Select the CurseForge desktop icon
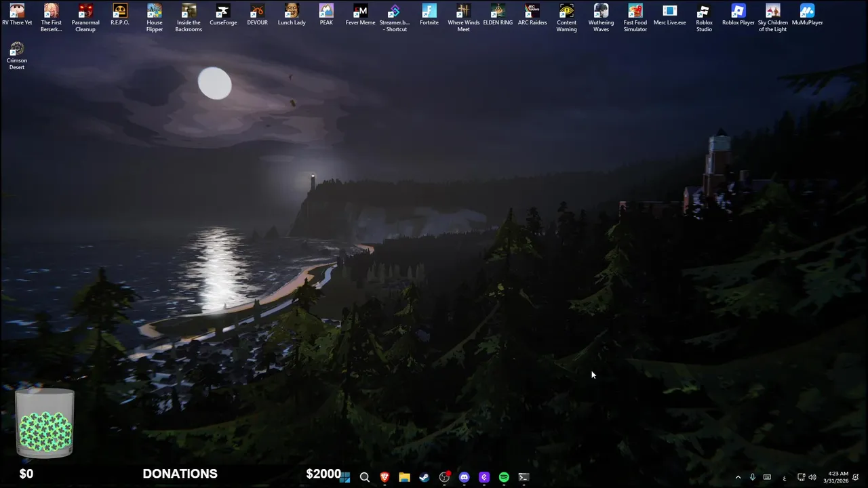The image size is (868, 488). click(x=223, y=15)
